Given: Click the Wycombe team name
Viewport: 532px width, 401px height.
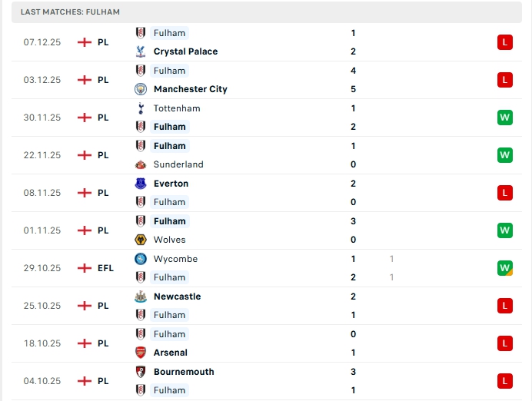Looking at the screenshot, I should [x=175, y=259].
